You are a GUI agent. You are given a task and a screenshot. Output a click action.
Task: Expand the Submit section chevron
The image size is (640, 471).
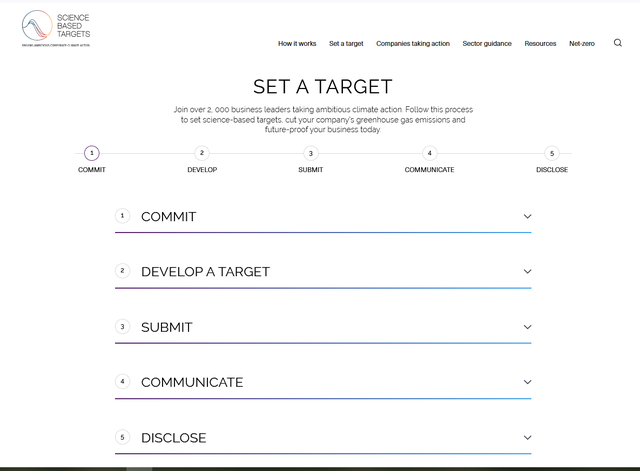(527, 327)
